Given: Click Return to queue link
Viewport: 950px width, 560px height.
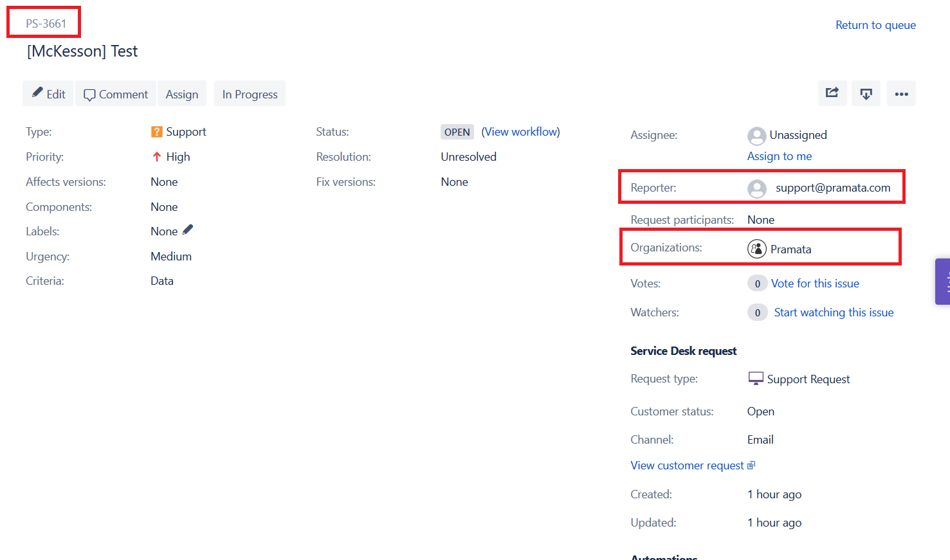Looking at the screenshot, I should coord(875,25).
